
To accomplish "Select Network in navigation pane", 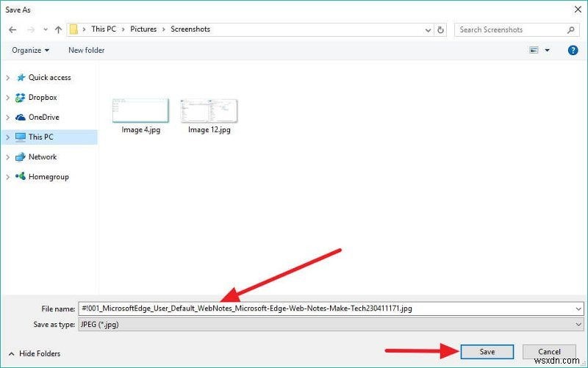I will (x=43, y=157).
